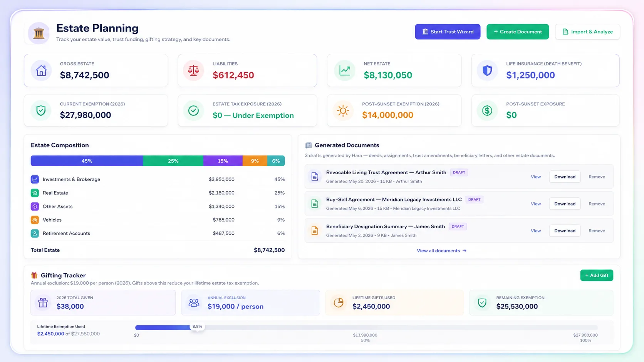This screenshot has width=644, height=362.
Task: Click the Lifetime Gifts Used pie icon
Action: (339, 302)
